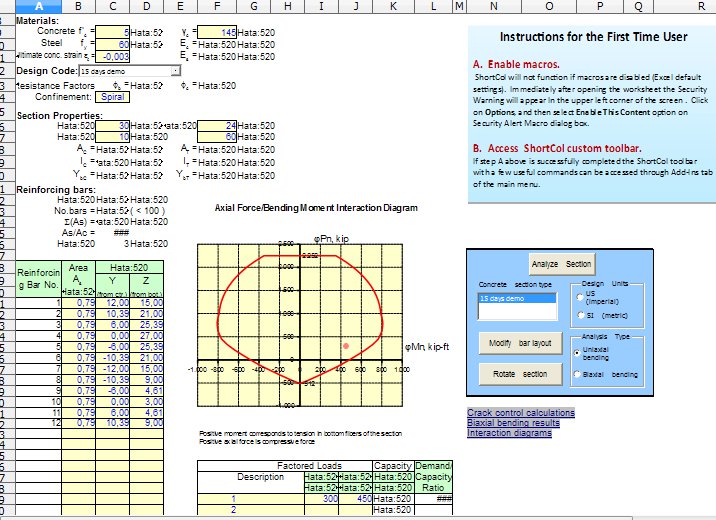716x520 pixels.
Task: Click the 'Materials:' label
Action: pos(37,21)
